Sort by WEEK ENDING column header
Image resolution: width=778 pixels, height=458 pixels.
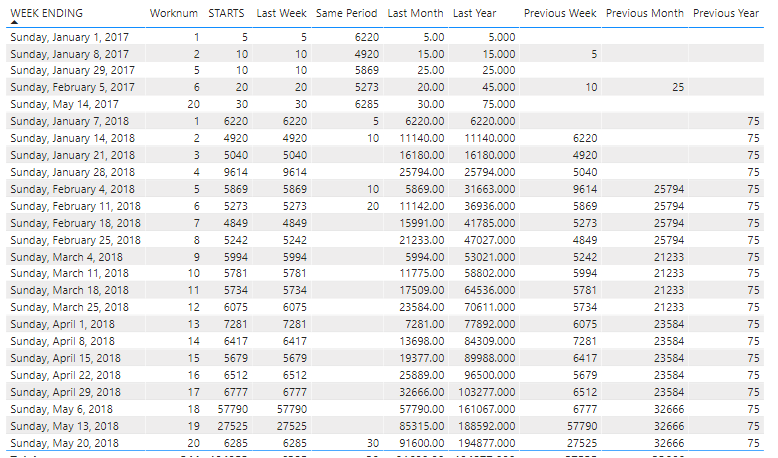coord(47,13)
